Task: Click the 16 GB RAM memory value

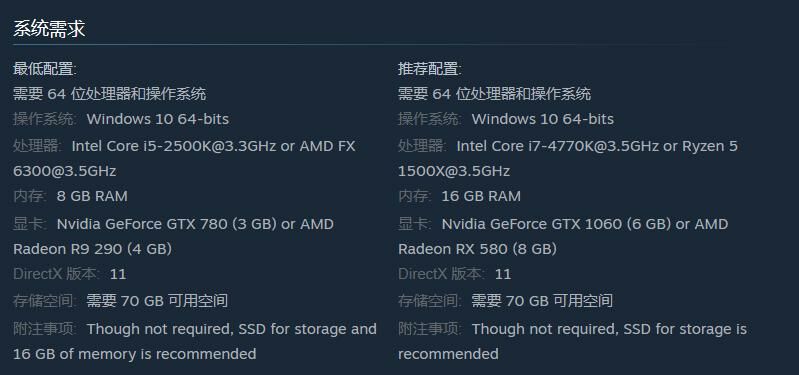Action: point(481,196)
